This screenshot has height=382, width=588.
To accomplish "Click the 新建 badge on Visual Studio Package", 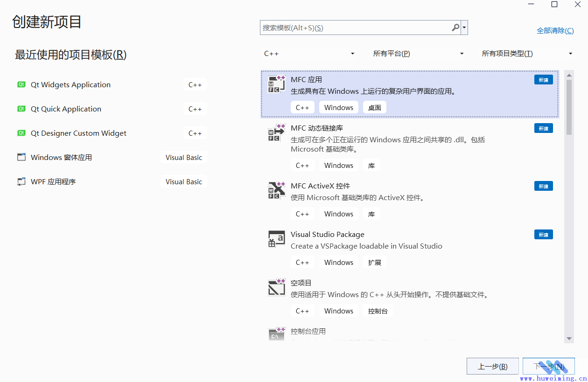I will coord(544,235).
